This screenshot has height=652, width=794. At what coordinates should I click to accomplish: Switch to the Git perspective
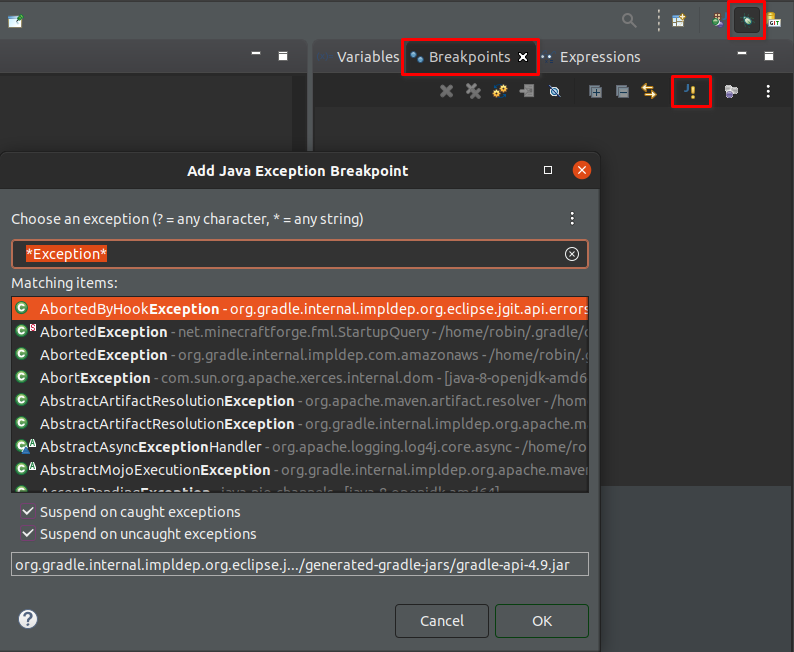point(774,20)
